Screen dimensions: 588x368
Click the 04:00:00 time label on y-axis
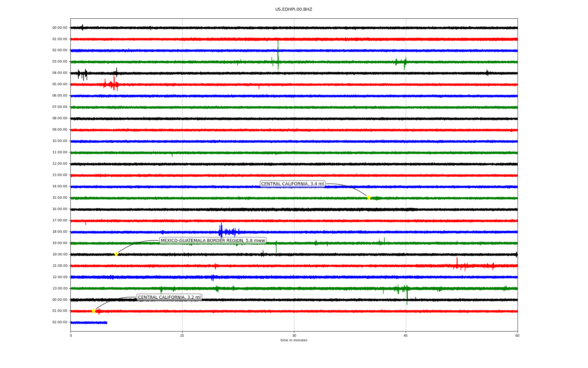[60, 73]
